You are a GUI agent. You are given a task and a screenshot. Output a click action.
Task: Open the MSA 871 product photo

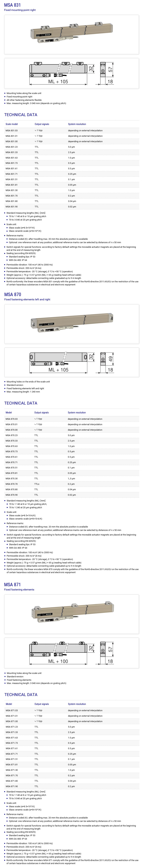[71, 614]
